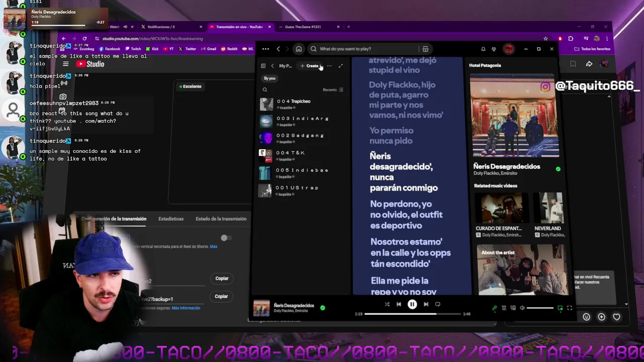Adjust the Spotify volume slider
Image resolution: width=644 pixels, height=362 pixels.
coord(540,308)
